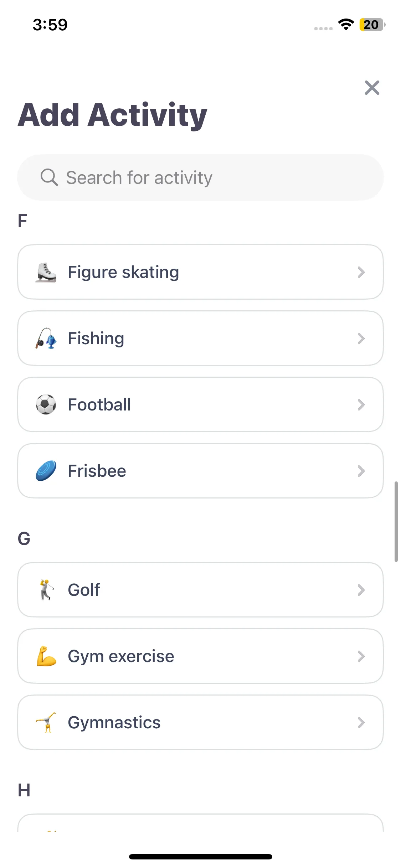This screenshot has width=401, height=868.
Task: Expand Frisbee using the right arrow
Action: pos(361,471)
